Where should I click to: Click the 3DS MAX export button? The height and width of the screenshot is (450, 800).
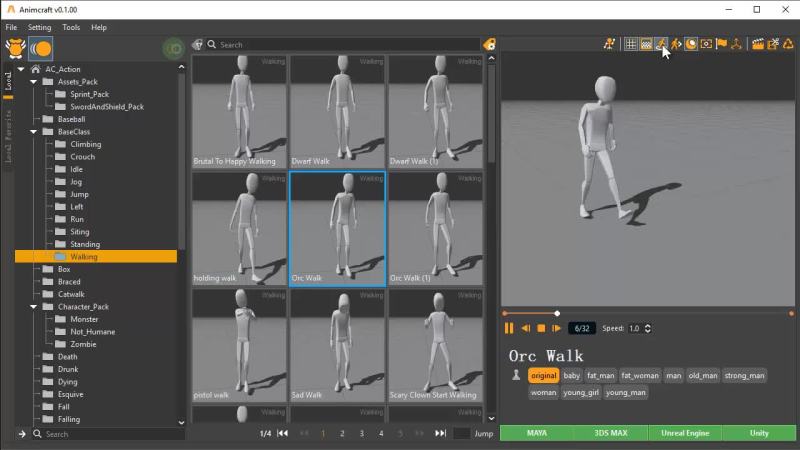[x=611, y=433]
